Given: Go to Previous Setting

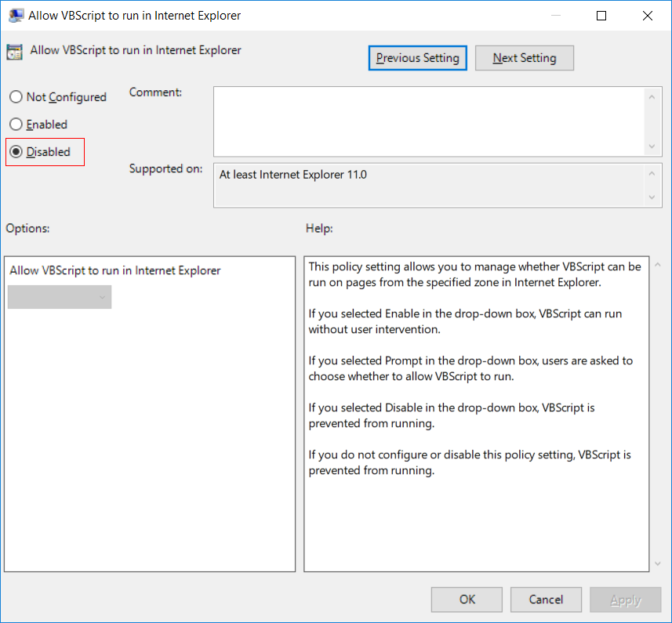Looking at the screenshot, I should pyautogui.click(x=417, y=58).
